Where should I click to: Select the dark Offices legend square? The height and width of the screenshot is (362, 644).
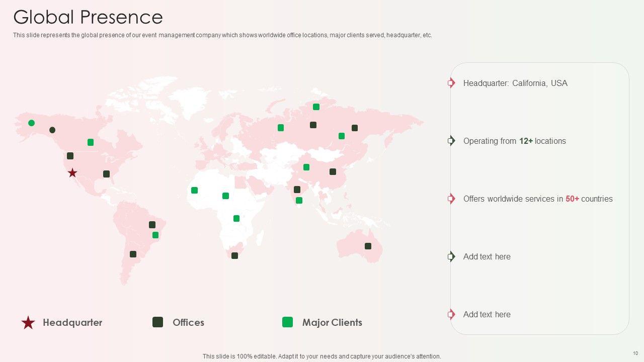(x=157, y=322)
